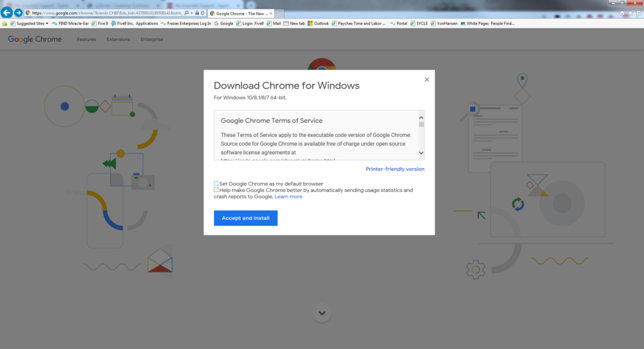Viewport: 644px width, 349px height.
Task: Click the security lock icon in address bar
Action: click(x=197, y=13)
